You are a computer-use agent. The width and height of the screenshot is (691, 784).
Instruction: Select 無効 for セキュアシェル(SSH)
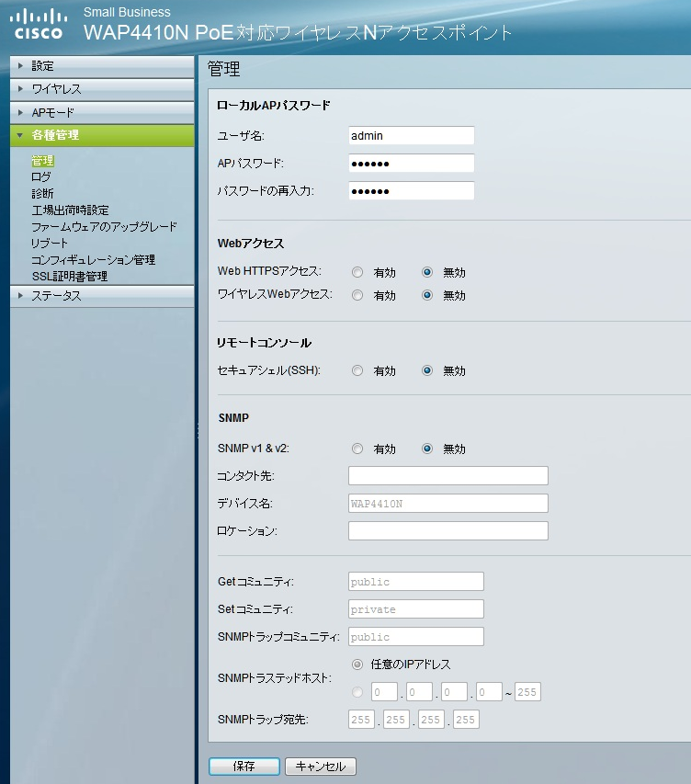point(427,371)
